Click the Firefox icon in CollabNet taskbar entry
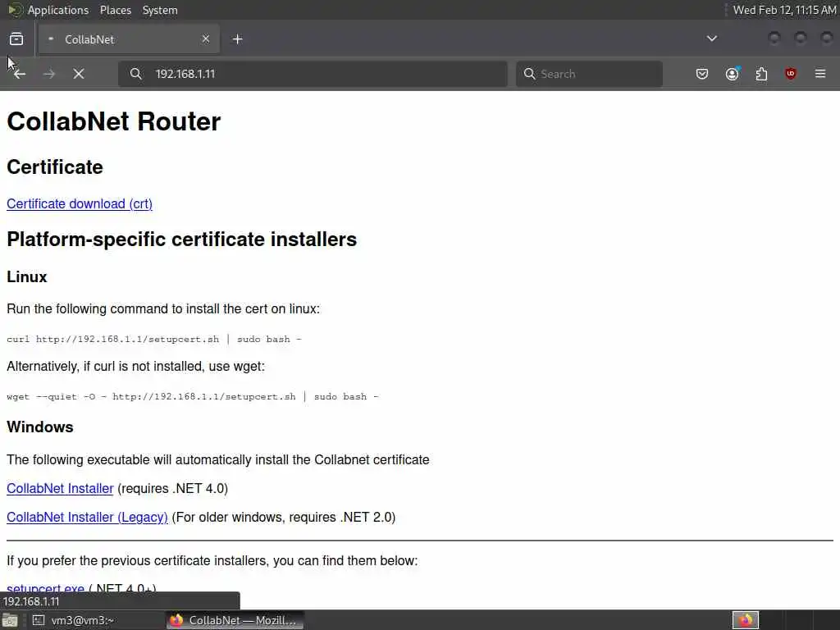 [x=176, y=620]
